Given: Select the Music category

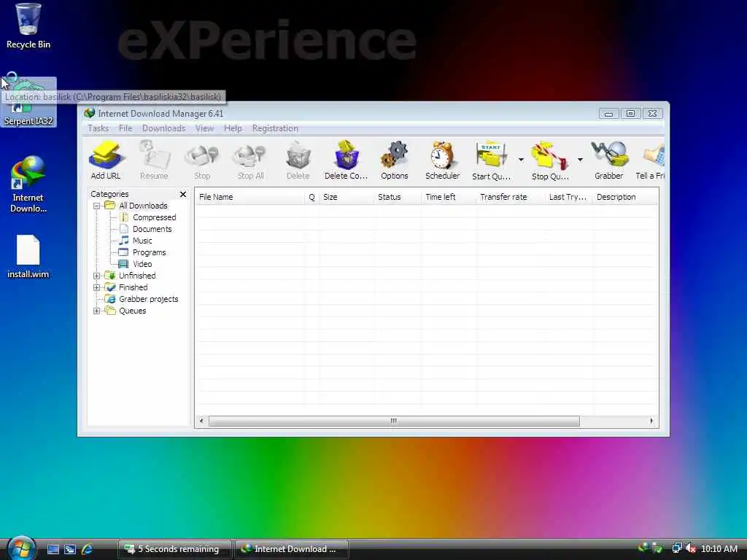Looking at the screenshot, I should click(x=142, y=241).
